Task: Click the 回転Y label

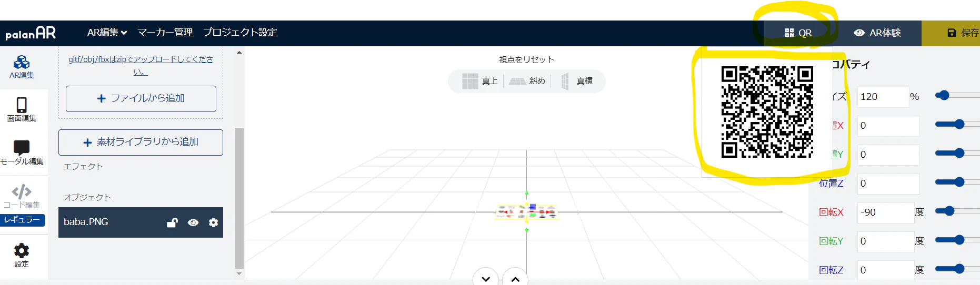Action: tap(831, 241)
